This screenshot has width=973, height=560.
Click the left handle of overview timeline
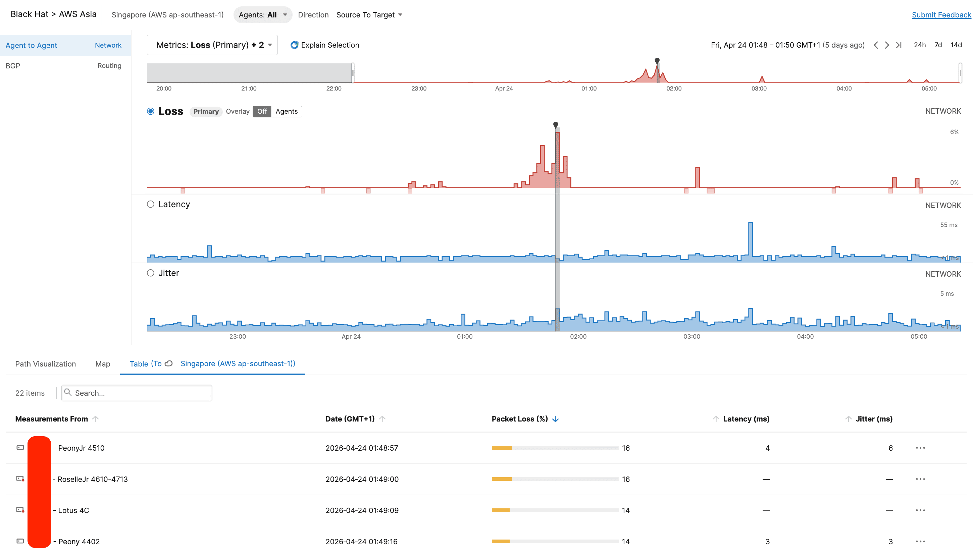point(353,73)
